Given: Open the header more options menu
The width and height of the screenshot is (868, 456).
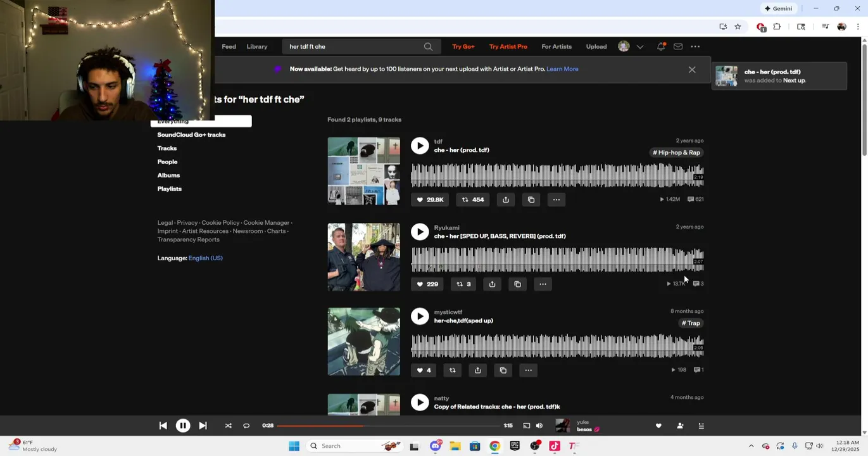Looking at the screenshot, I should pyautogui.click(x=695, y=46).
